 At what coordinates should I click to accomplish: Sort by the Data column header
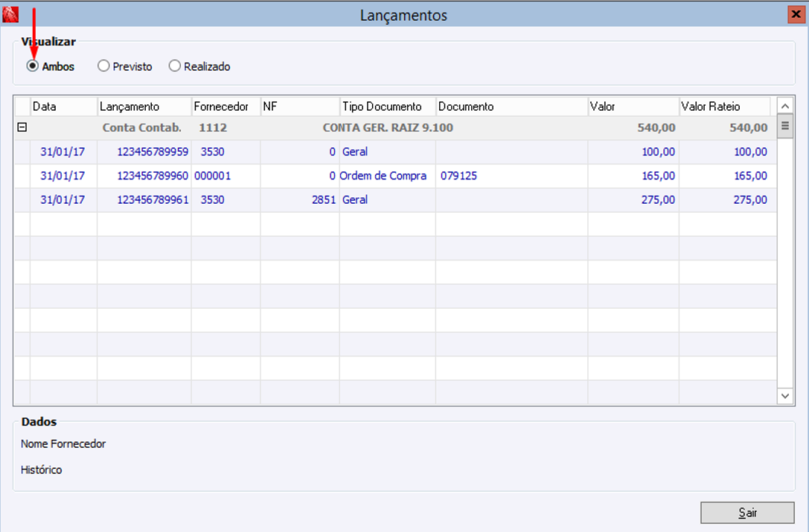click(x=64, y=106)
